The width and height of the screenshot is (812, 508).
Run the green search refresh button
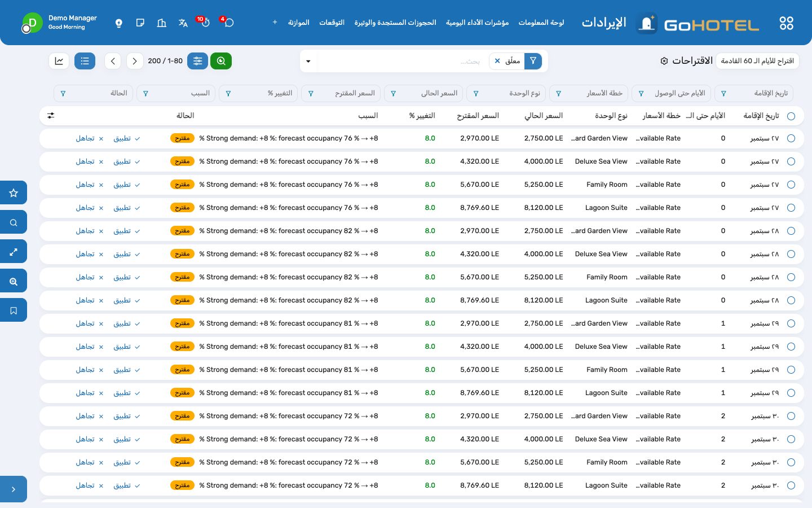pos(221,61)
